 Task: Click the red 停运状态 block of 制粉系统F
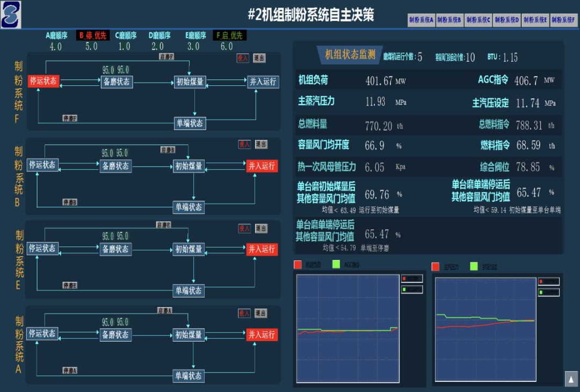(42, 82)
